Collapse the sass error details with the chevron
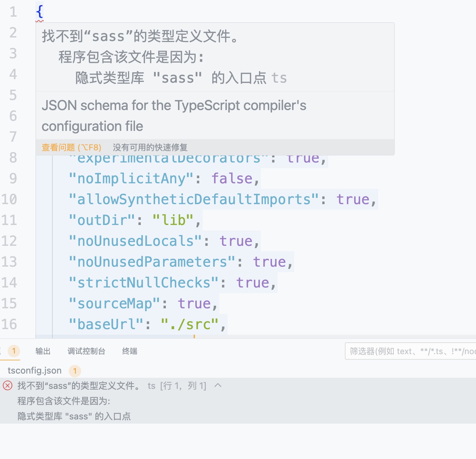476x459 pixels. point(218,385)
